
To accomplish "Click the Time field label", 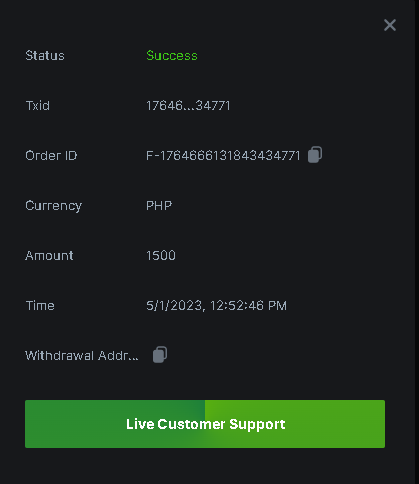I will click(40, 306).
